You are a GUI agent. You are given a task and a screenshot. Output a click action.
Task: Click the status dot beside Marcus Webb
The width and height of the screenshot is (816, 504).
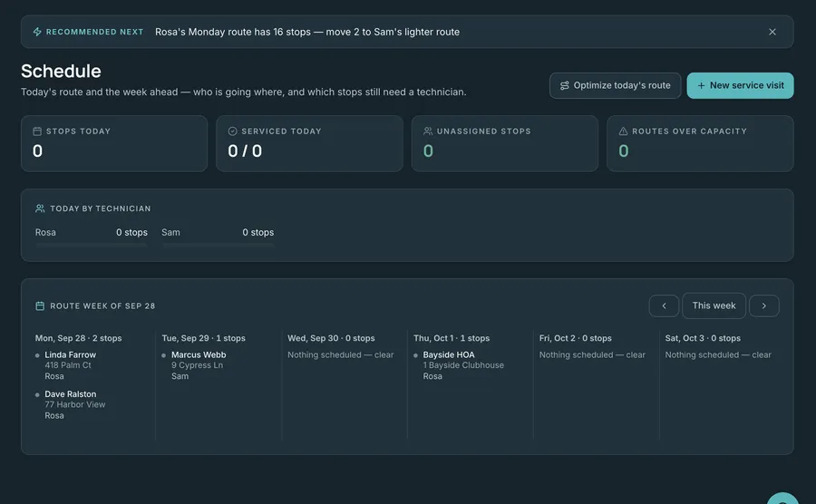[x=163, y=355]
